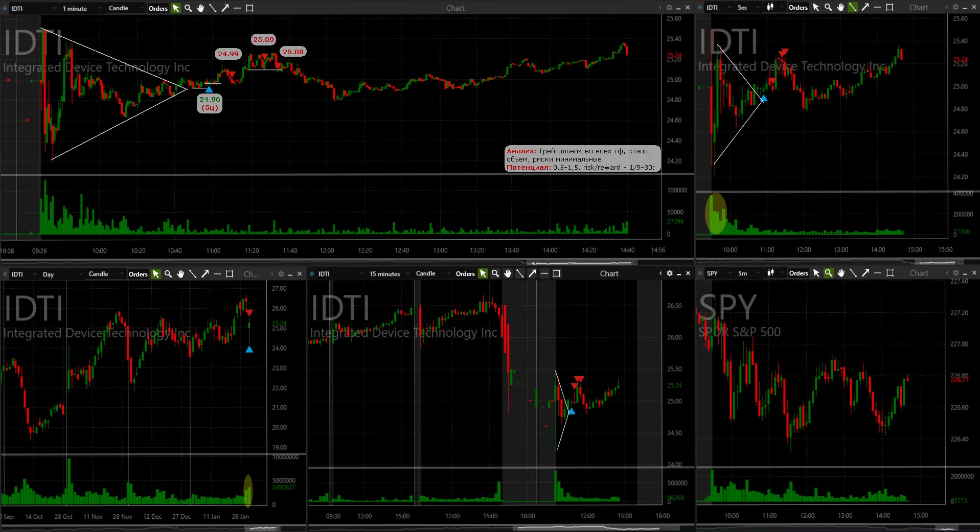
Task: Toggle Orders display in SPY chart
Action: click(799, 273)
